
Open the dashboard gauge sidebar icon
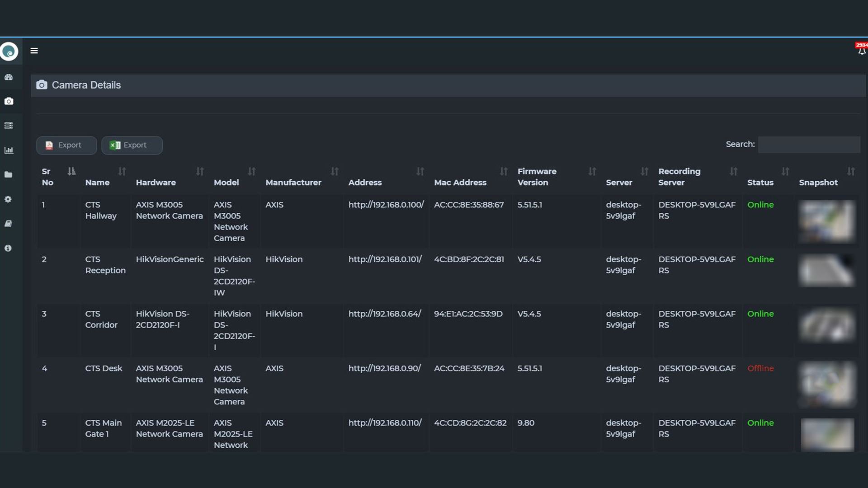pyautogui.click(x=9, y=77)
